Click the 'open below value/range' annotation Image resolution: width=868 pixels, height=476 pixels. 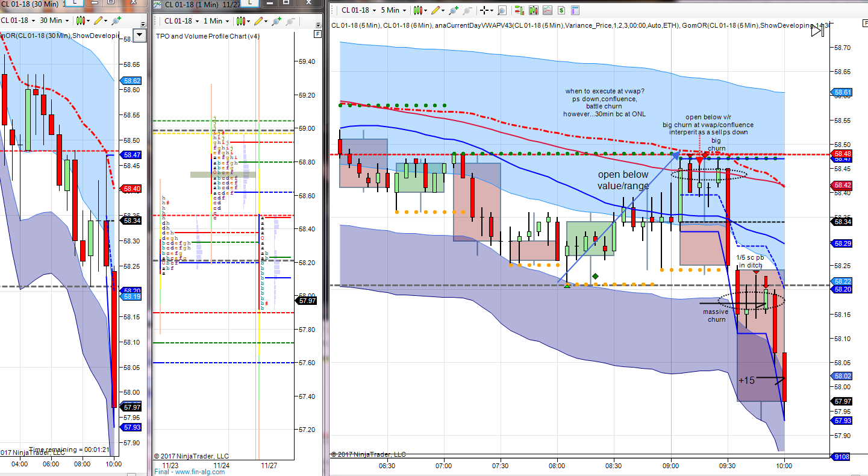coord(623,180)
